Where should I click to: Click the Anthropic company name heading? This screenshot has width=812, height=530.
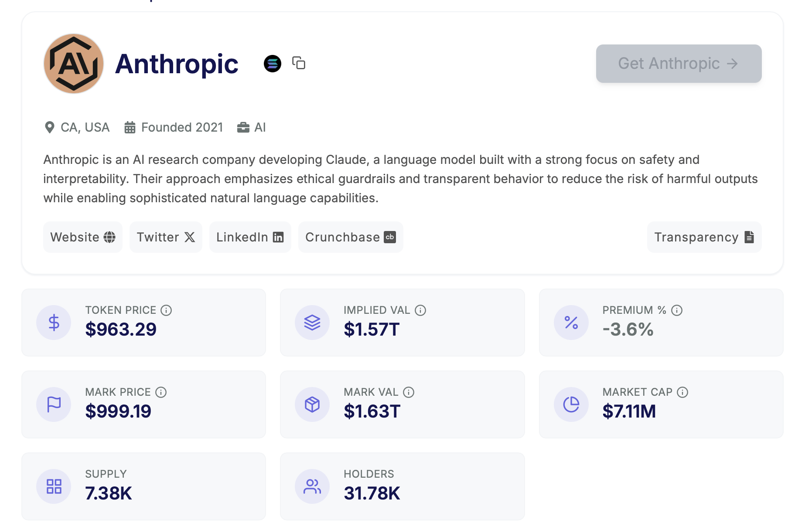[177, 64]
